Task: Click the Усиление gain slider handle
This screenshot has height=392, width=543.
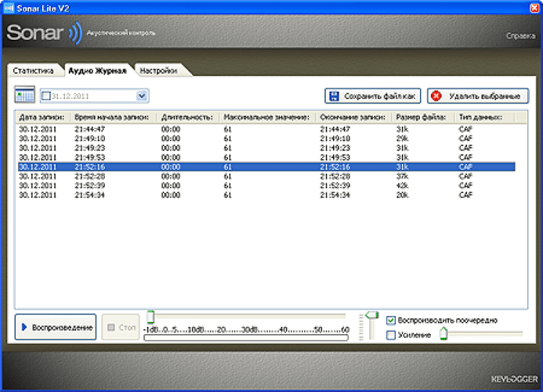Action: (444, 333)
